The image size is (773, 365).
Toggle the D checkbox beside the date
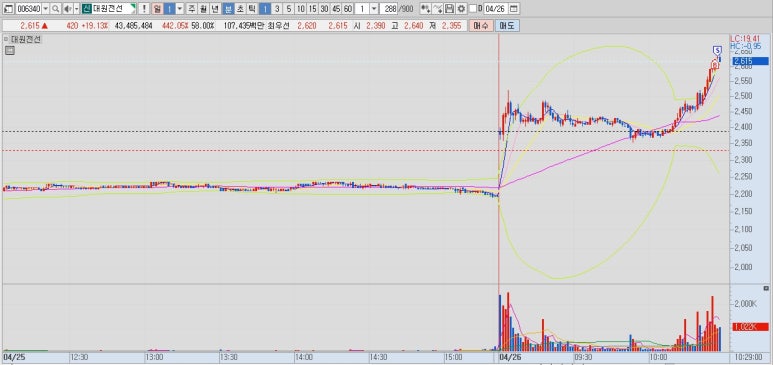(x=473, y=9)
